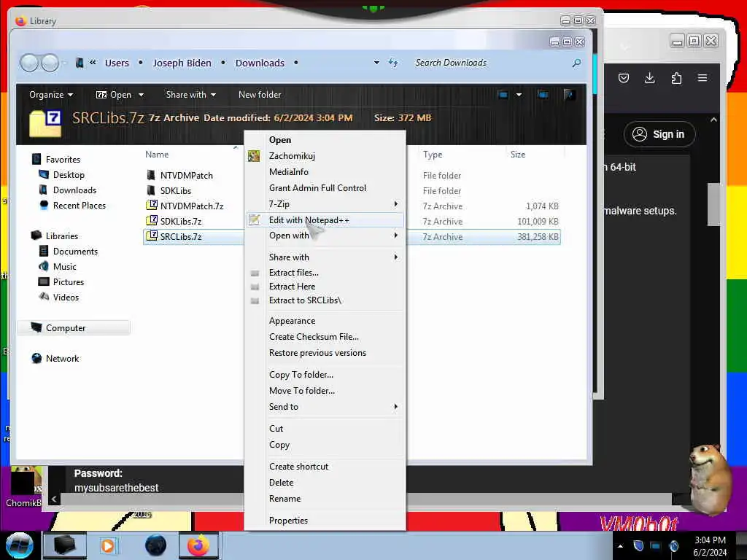Open Firefox extensions puzzle icon
The image size is (747, 560).
[676, 78]
